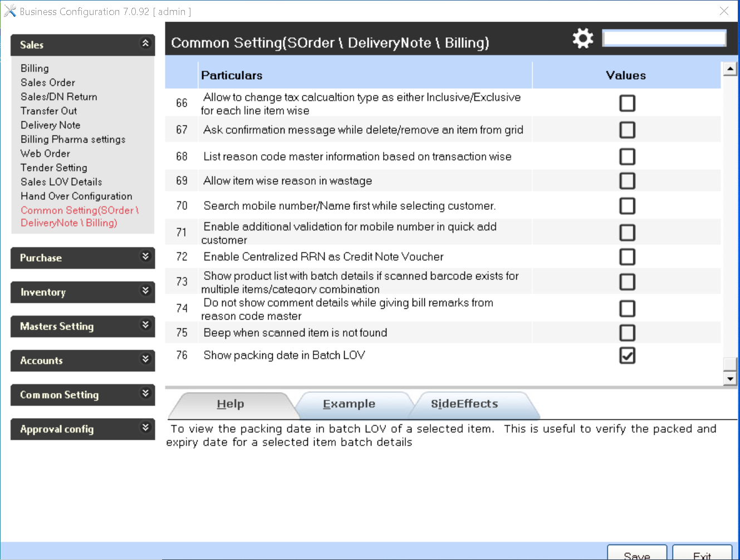Click the settings gear icon in header
The width and height of the screenshot is (740, 560).
pos(583,38)
